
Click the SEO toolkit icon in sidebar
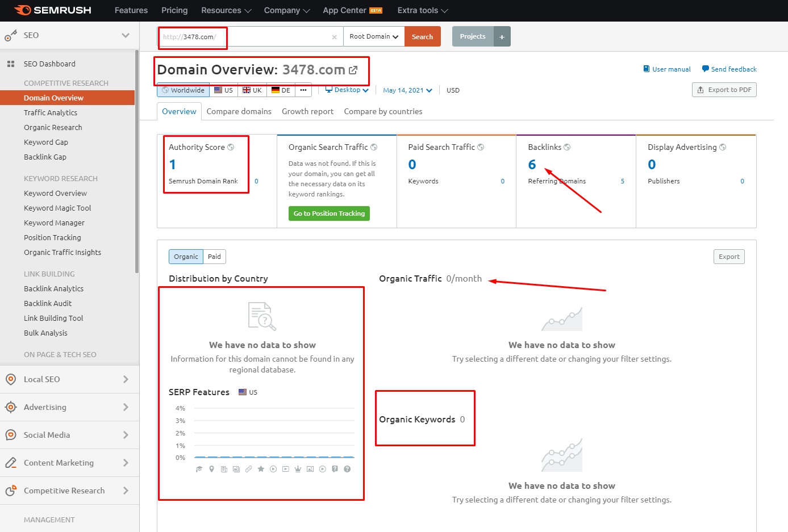tap(11, 36)
